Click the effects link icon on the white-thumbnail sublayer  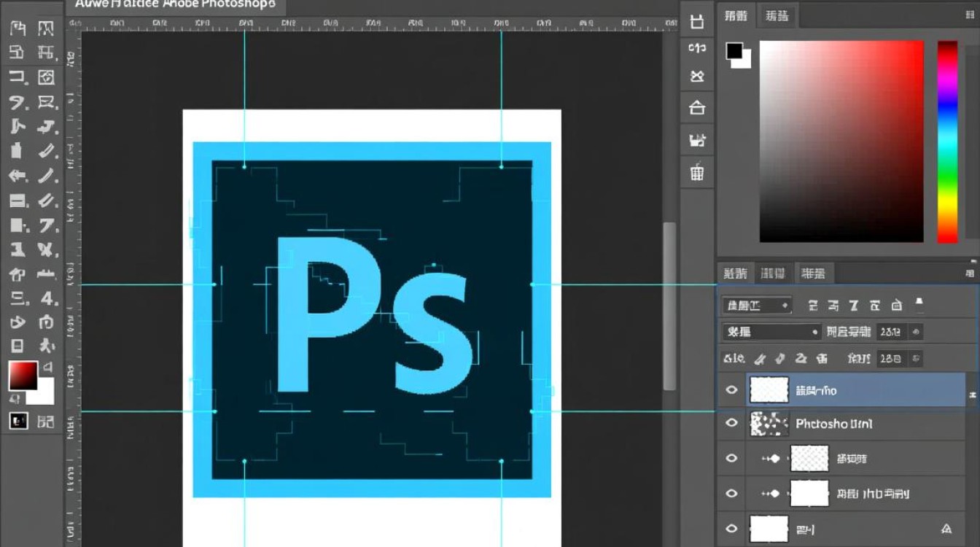click(x=771, y=494)
